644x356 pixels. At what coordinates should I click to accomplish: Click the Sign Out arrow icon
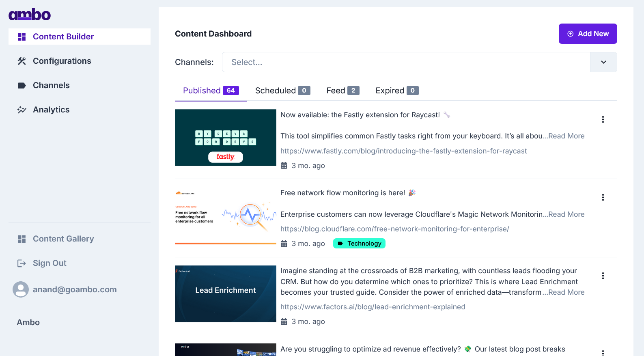[x=22, y=263]
